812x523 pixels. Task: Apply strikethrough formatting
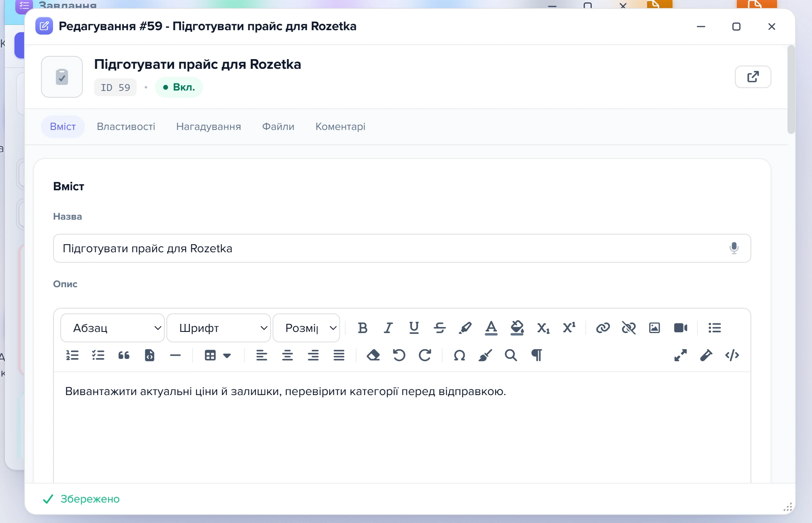pyautogui.click(x=440, y=328)
